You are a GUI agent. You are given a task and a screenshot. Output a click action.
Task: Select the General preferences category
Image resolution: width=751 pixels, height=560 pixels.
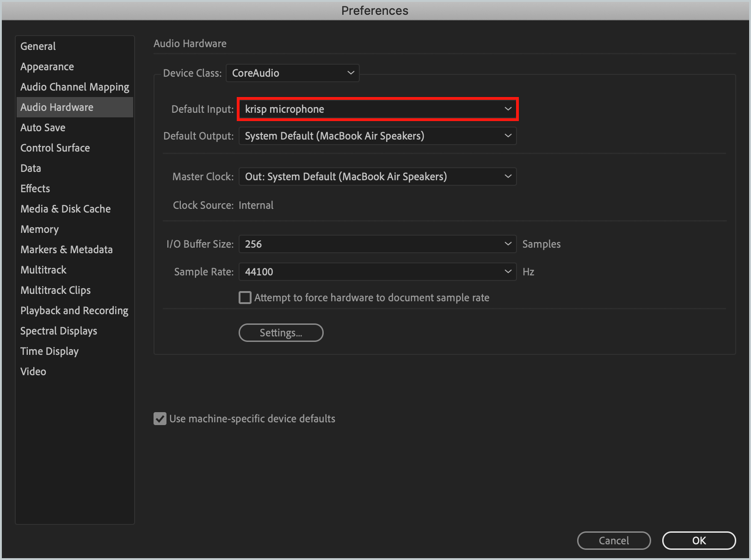pos(38,46)
